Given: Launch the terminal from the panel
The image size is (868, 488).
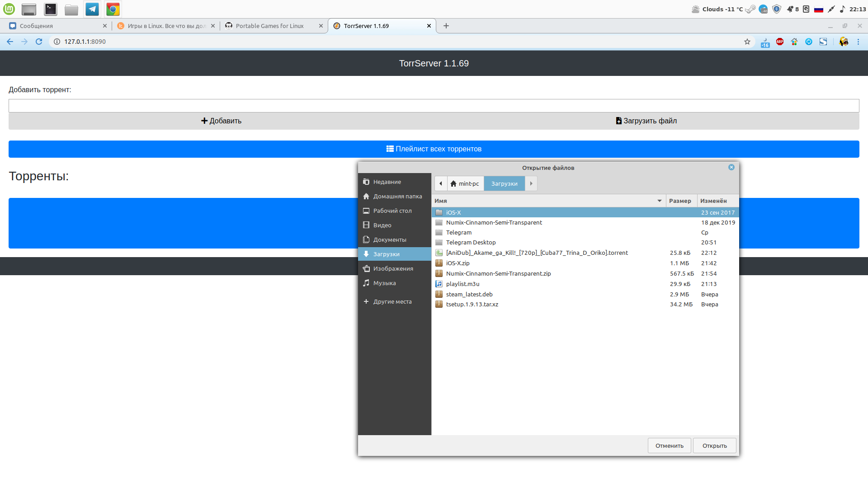Looking at the screenshot, I should 51,9.
